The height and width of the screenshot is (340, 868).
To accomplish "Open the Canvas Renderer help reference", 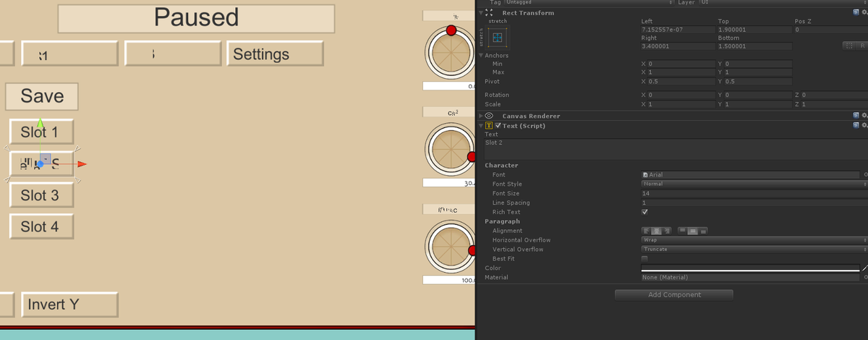I will coord(856,116).
